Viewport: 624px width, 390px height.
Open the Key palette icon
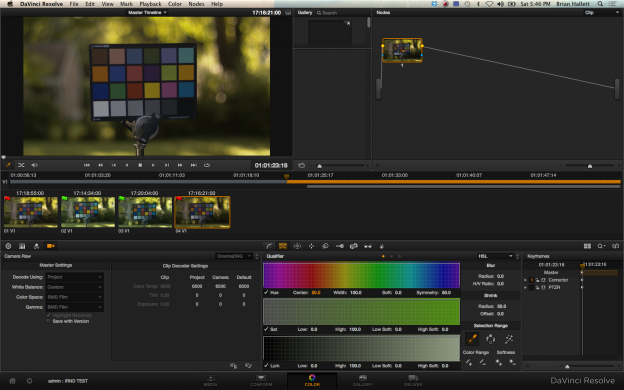click(x=339, y=246)
